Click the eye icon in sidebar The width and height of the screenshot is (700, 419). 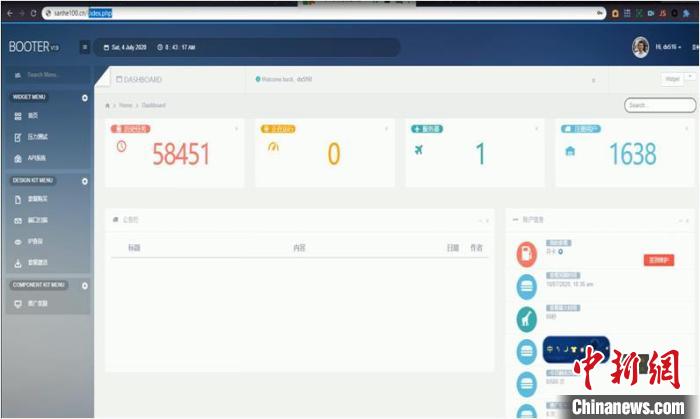[18, 242]
